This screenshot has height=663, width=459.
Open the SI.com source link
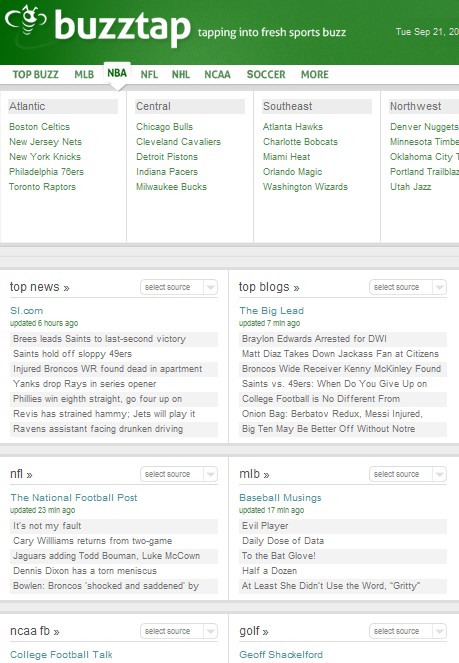pos(27,311)
